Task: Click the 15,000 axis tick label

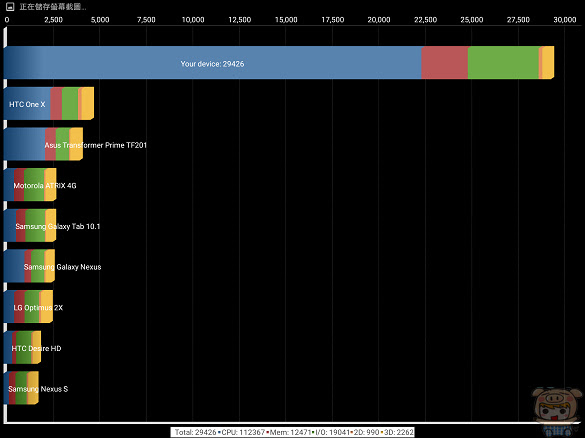Action: [x=286, y=20]
